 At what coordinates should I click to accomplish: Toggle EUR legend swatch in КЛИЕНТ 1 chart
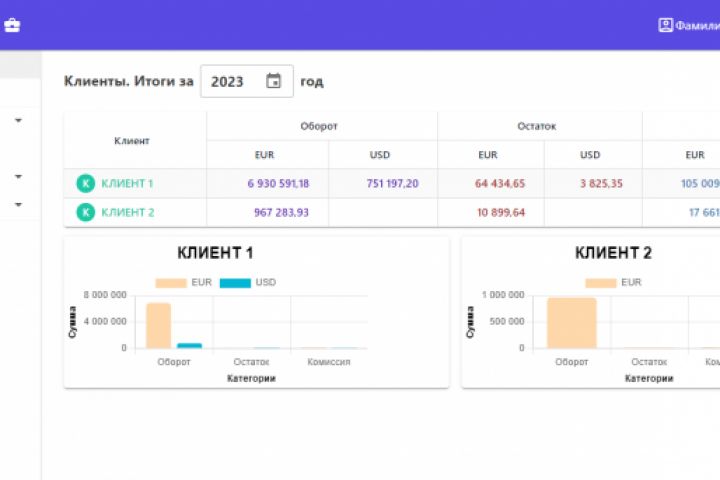171,282
